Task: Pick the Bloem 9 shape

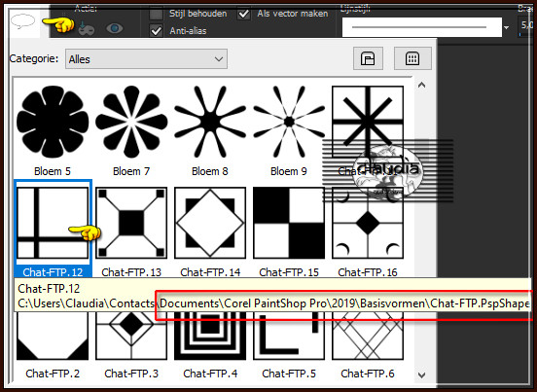Action: tap(289, 122)
